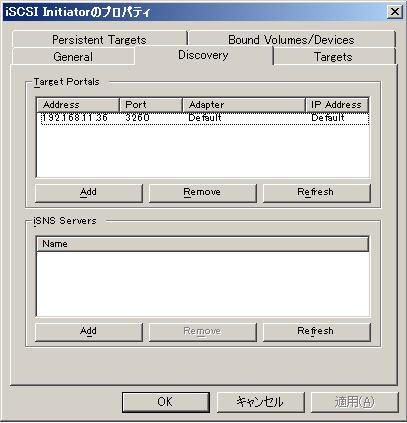Switch to the Targets tab
Image resolution: width=407 pixels, height=423 pixels.
(334, 56)
